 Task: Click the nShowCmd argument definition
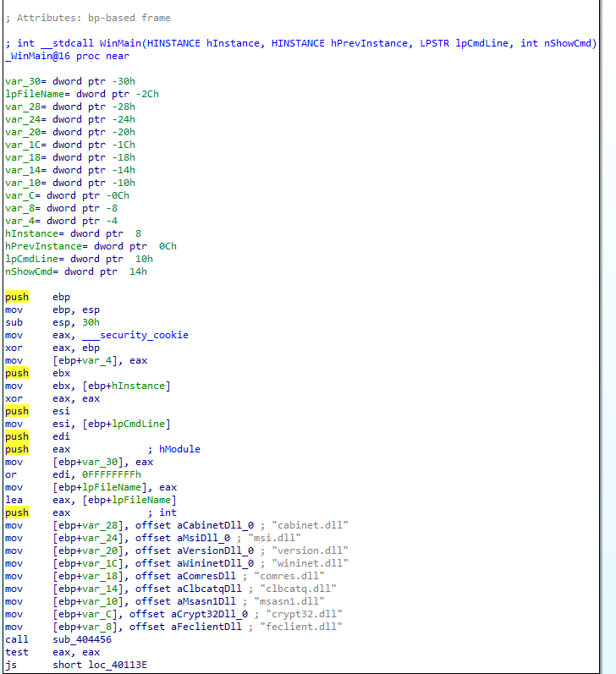(x=75, y=271)
